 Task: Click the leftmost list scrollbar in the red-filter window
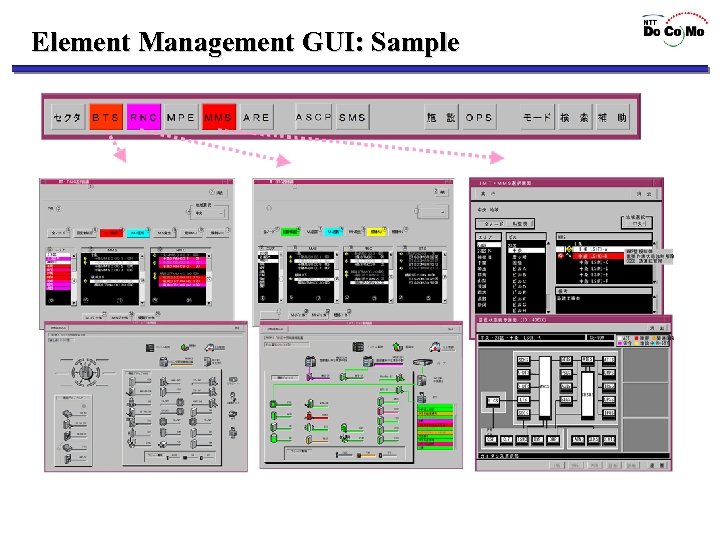(74, 277)
